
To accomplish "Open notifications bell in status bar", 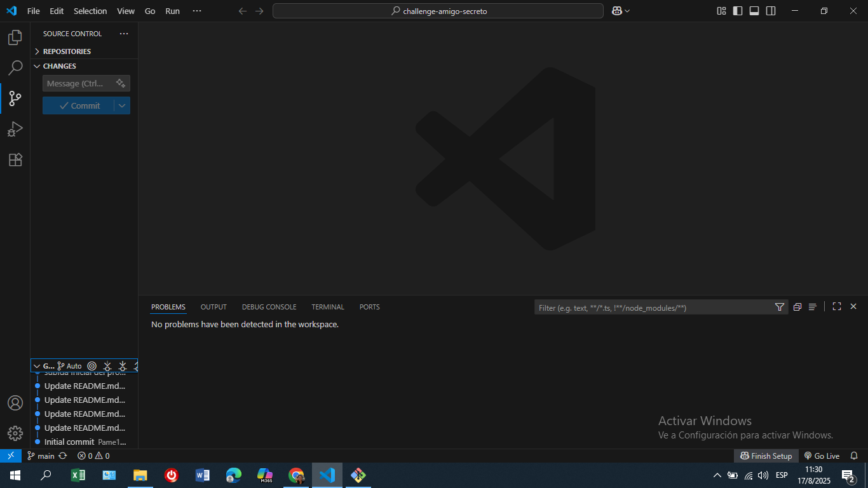I will (854, 456).
